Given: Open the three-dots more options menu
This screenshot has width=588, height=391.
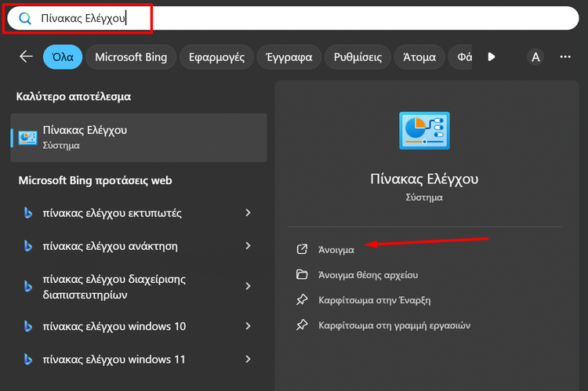Looking at the screenshot, I should click(565, 57).
